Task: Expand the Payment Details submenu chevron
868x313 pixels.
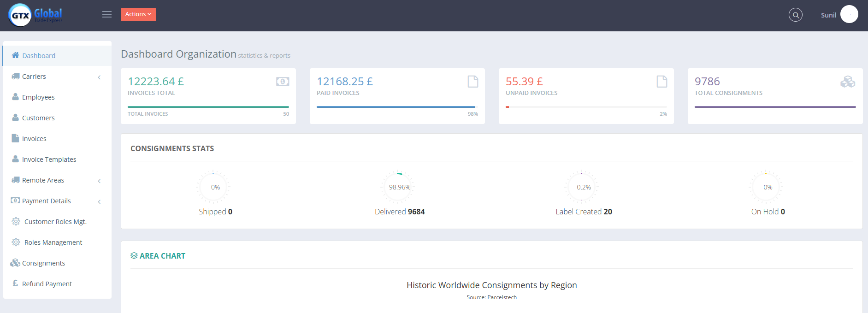Action: click(99, 201)
